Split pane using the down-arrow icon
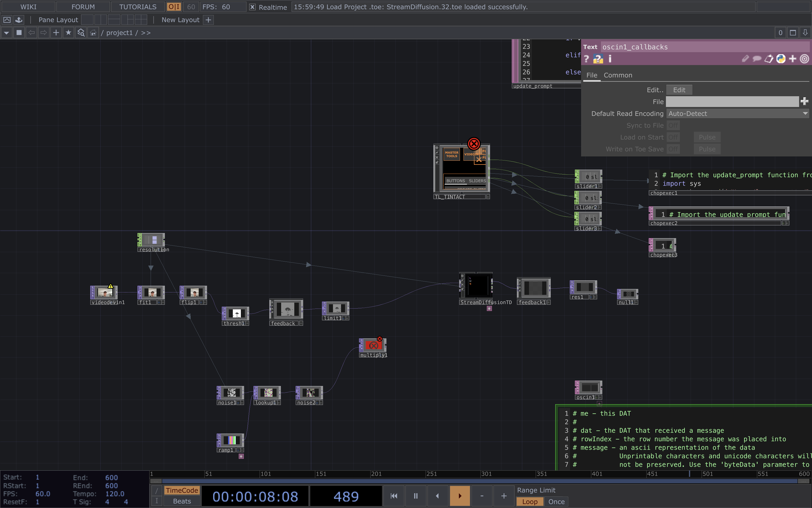This screenshot has width=812, height=508. tap(805, 33)
